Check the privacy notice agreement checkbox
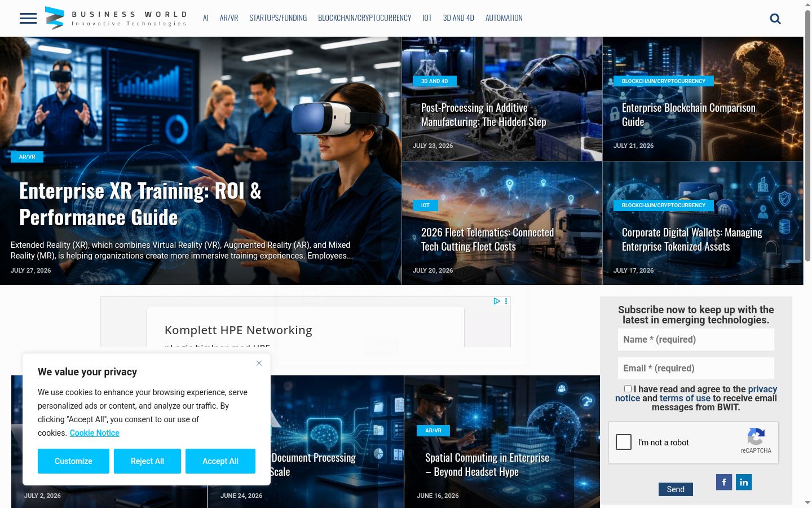 click(x=628, y=389)
